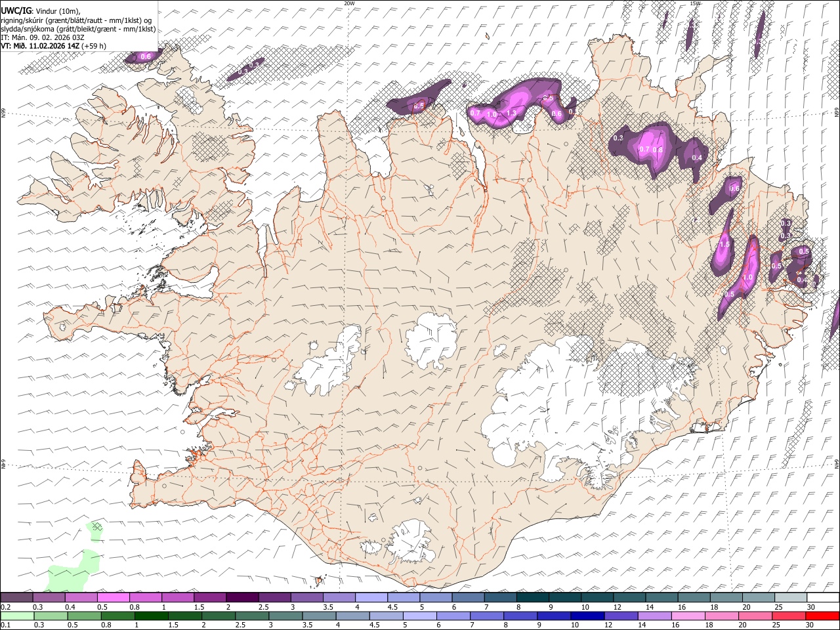Screen dimensions: 840x630
Task: Click the '0.2' number under upper legend
Action: [5, 607]
